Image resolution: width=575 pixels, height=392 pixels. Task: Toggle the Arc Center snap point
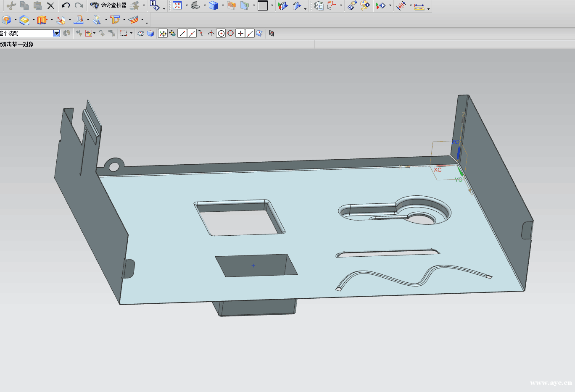coord(221,33)
